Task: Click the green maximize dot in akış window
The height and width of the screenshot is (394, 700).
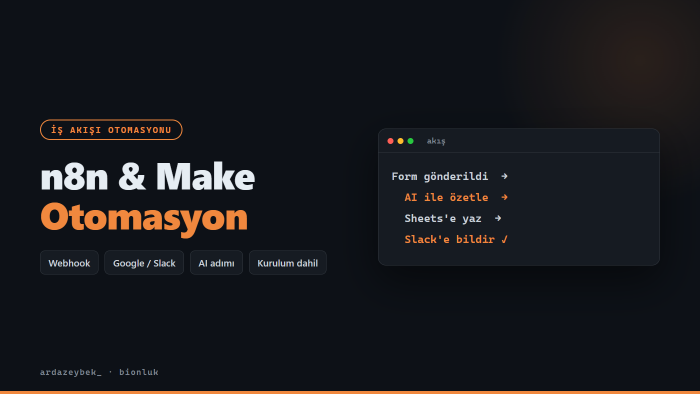Action: point(411,141)
